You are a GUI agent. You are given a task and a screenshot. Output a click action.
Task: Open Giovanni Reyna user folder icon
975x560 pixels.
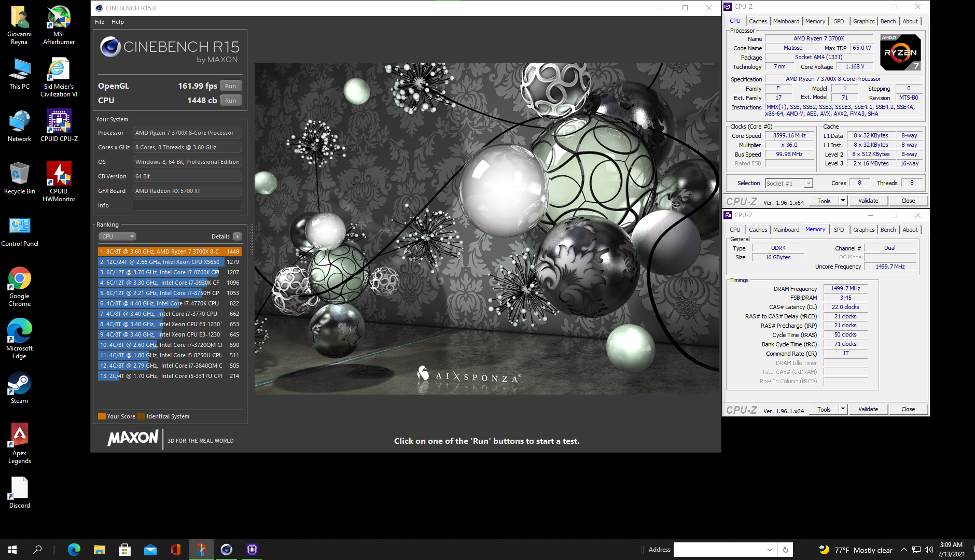19,25
